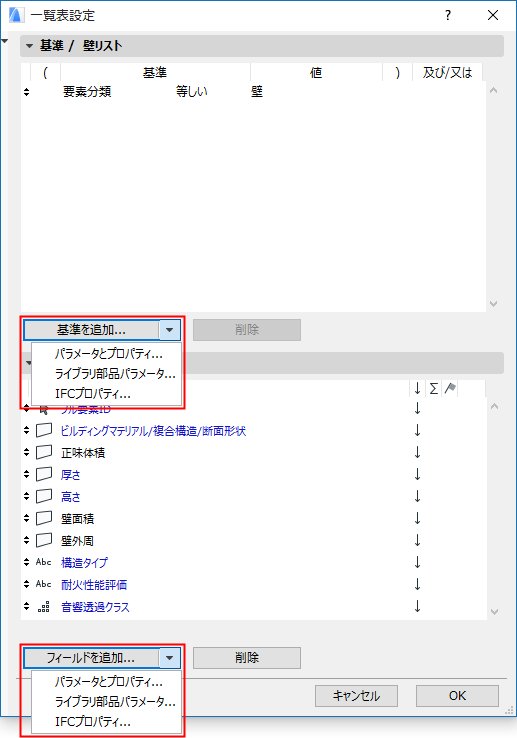The image size is (517, 738).
Task: Select the 耐火性能評価 field
Action: pos(94,585)
